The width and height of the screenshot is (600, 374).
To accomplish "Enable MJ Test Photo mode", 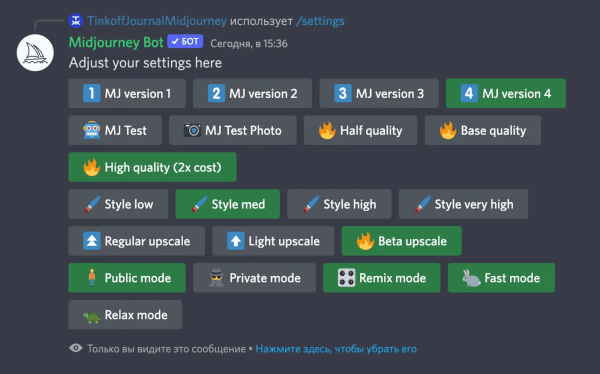I will pyautogui.click(x=233, y=130).
